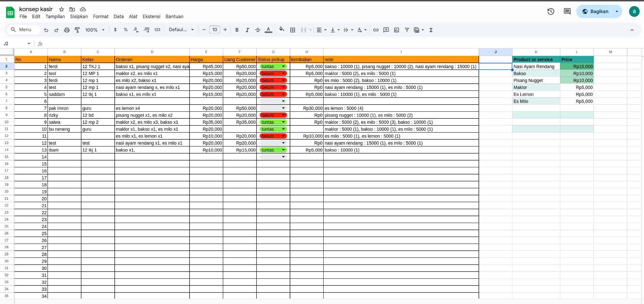Open the Bantuan menu

click(x=174, y=17)
